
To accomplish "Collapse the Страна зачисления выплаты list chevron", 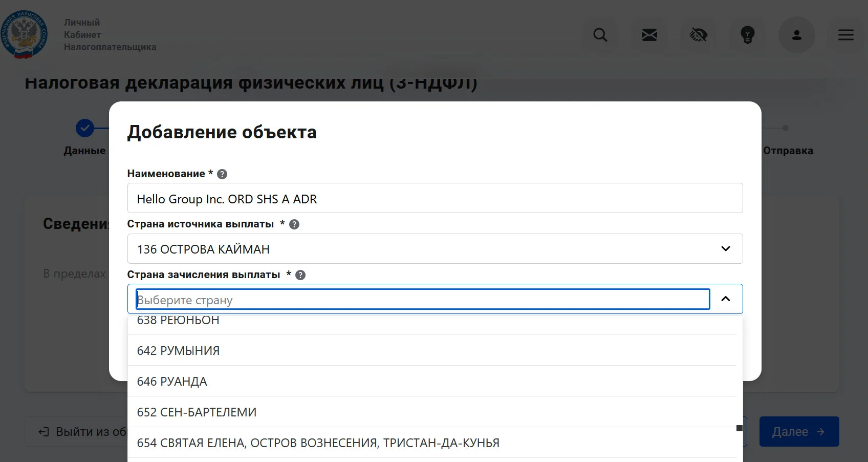I will 725,299.
